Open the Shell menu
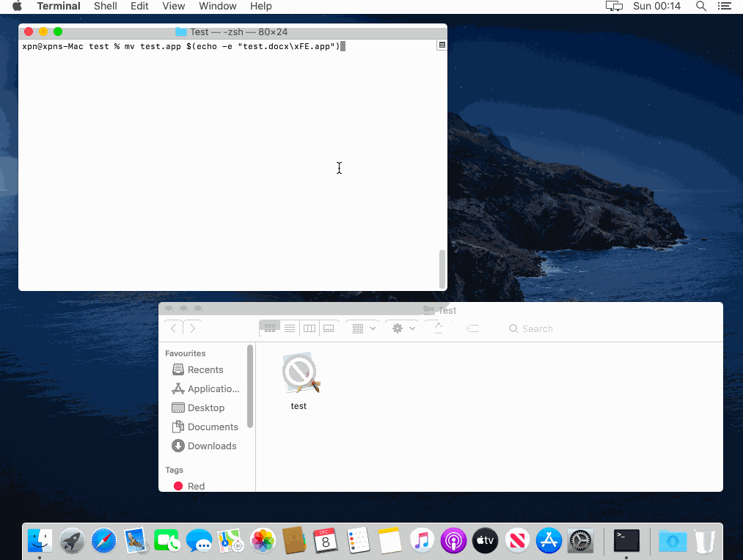 [106, 7]
